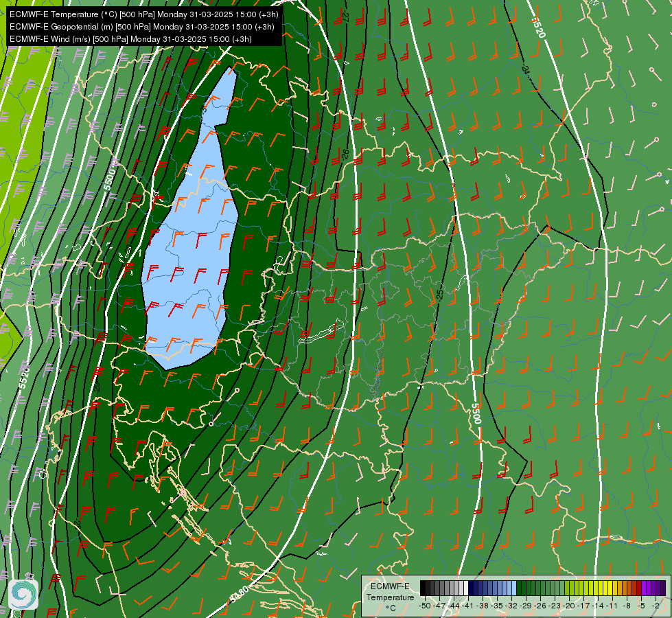Click the '-8' legend tick label
The image size is (672, 618).
(x=627, y=606)
